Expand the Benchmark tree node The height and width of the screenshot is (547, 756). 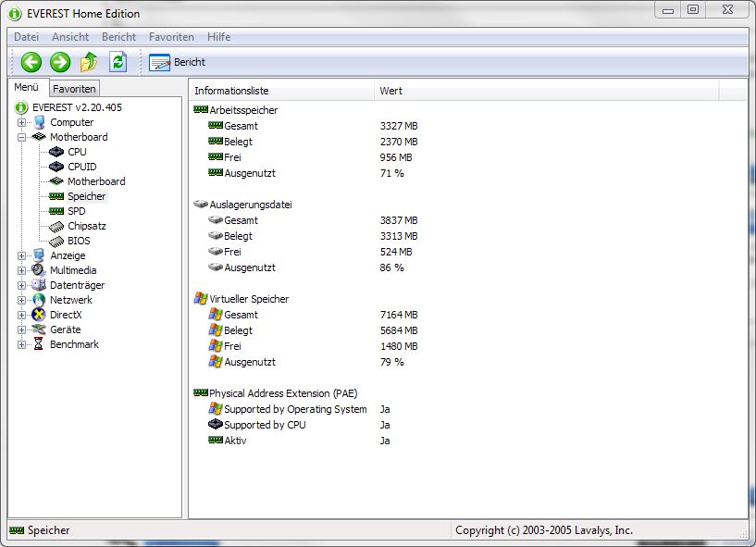[21, 344]
